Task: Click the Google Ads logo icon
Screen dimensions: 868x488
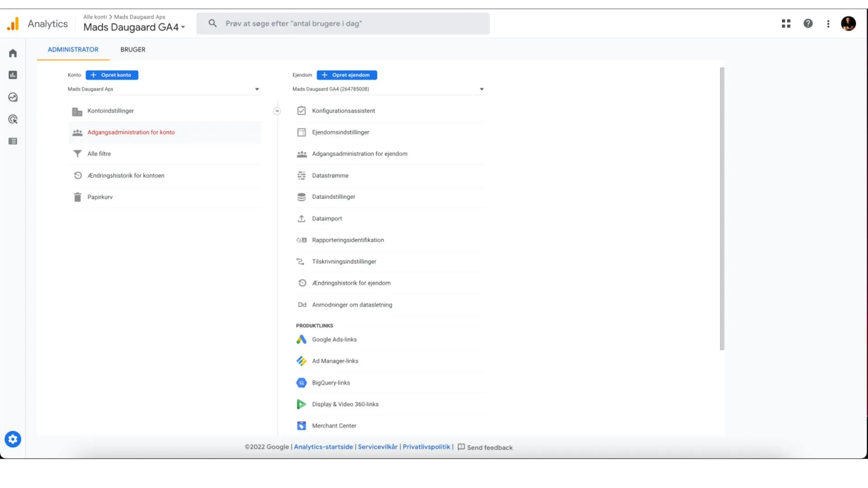Action: point(302,339)
